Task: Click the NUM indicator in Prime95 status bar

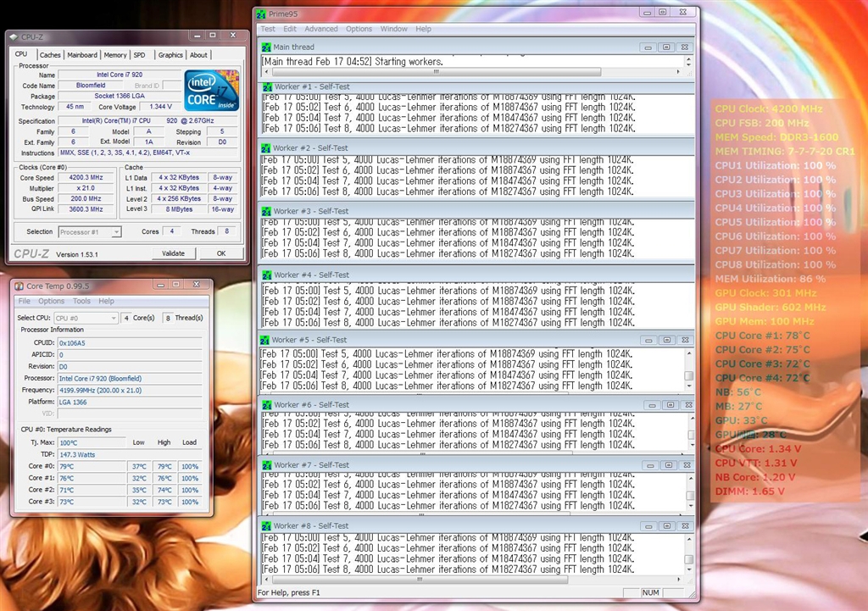Action: [x=650, y=592]
